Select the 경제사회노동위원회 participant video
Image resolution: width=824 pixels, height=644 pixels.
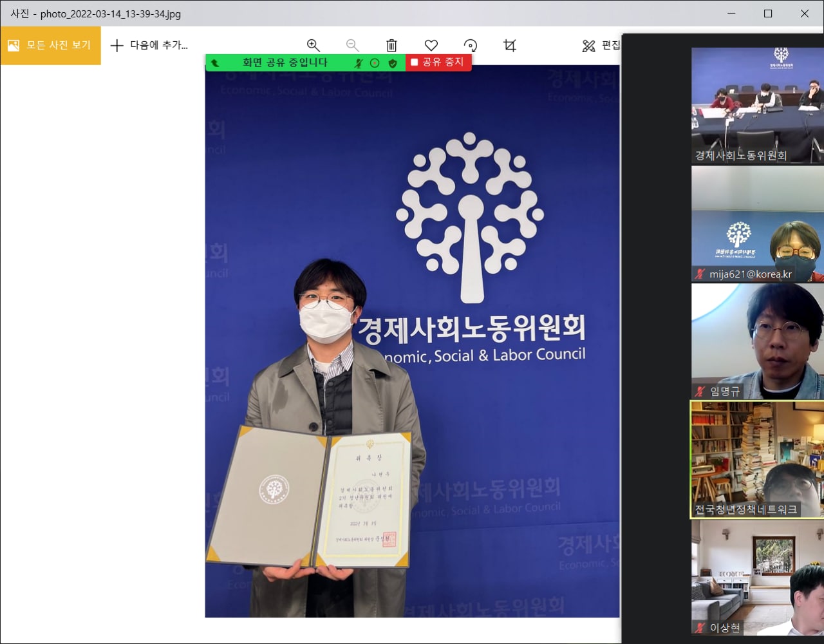tap(758, 106)
